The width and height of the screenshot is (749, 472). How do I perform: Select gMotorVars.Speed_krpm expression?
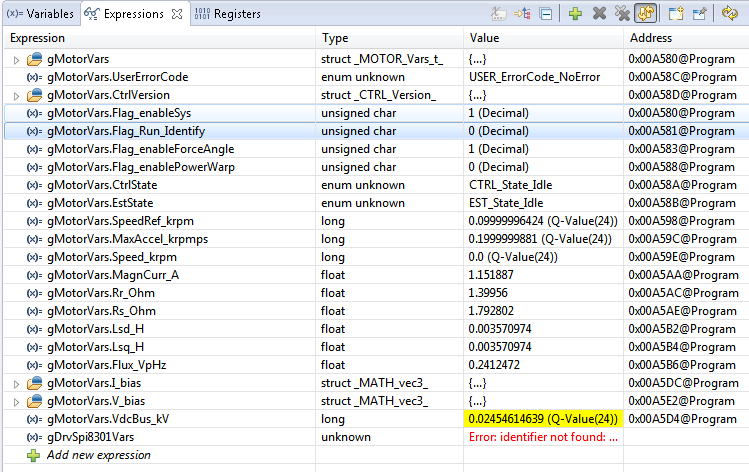click(112, 257)
